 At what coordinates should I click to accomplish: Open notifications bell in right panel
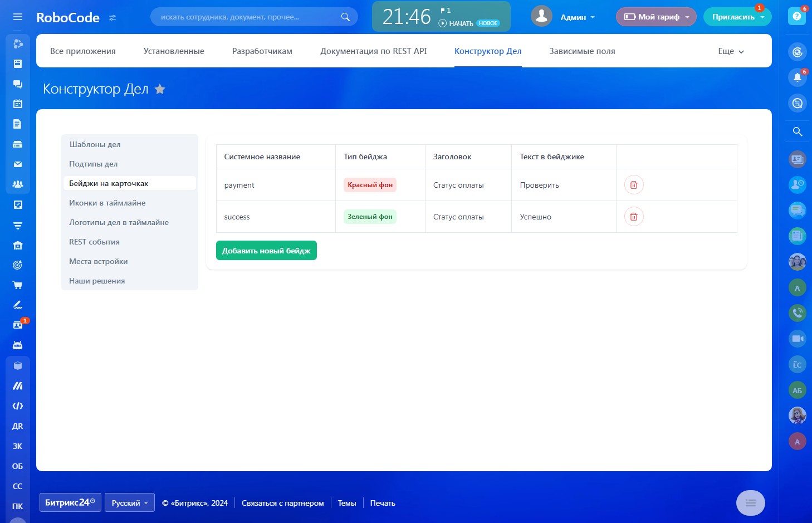797,77
